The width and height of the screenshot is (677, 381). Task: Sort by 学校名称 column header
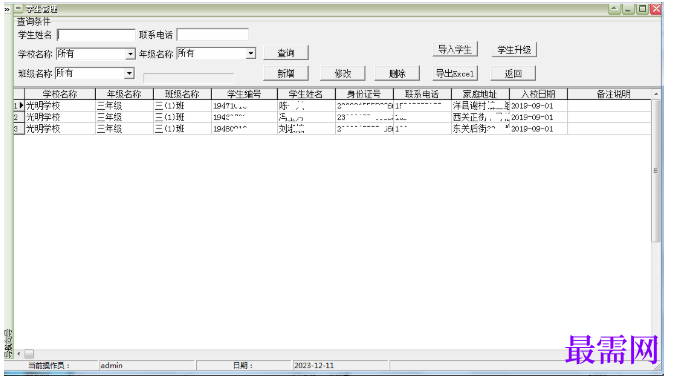pos(60,94)
